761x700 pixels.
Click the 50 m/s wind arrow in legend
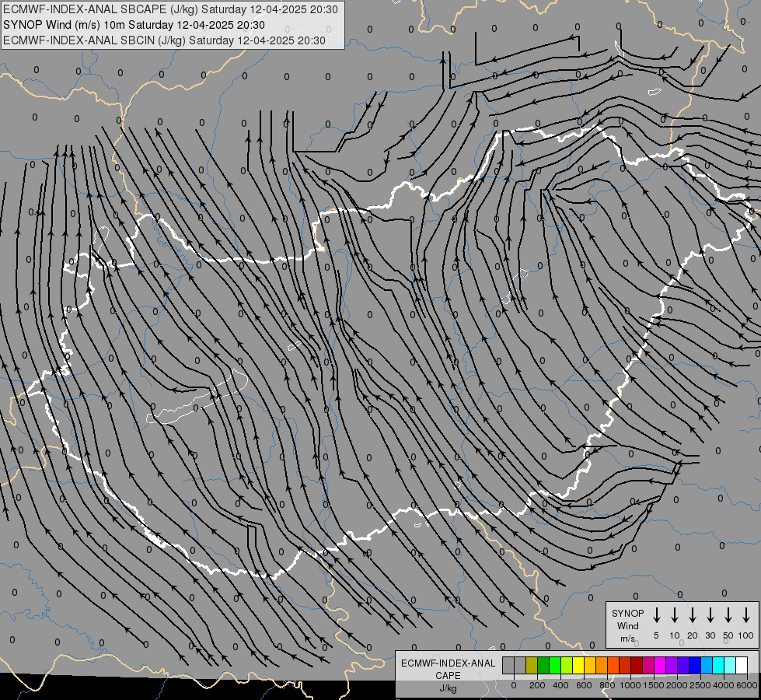pos(728,615)
